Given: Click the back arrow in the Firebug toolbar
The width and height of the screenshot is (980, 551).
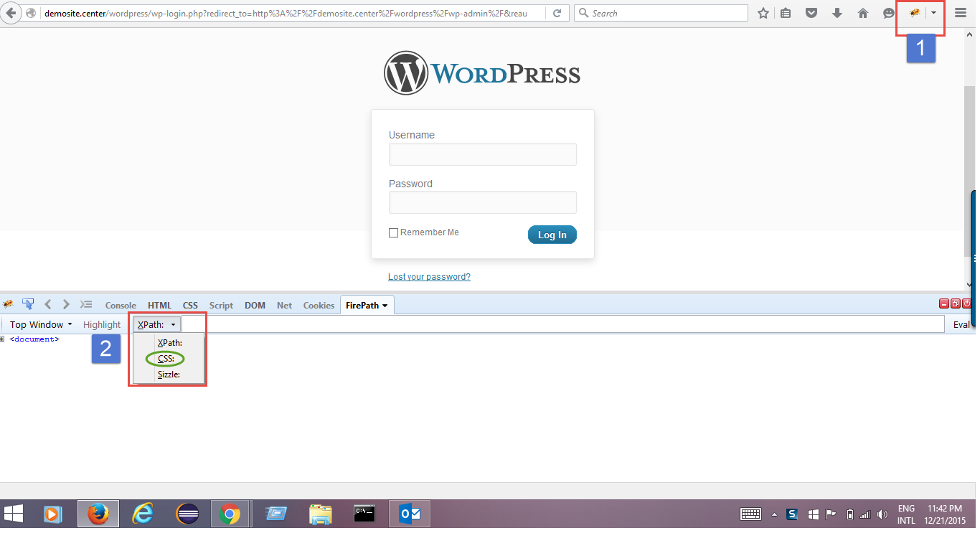Looking at the screenshot, I should coord(47,304).
